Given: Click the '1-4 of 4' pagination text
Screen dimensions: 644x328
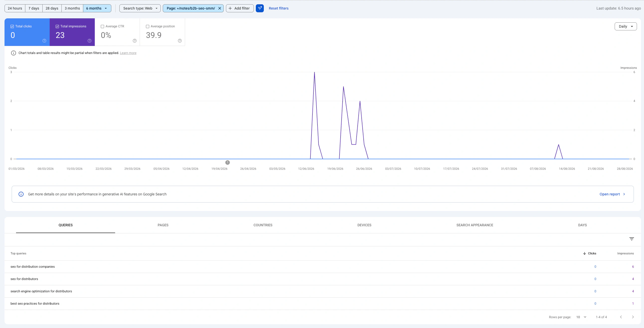Looking at the screenshot, I should coord(601,317).
